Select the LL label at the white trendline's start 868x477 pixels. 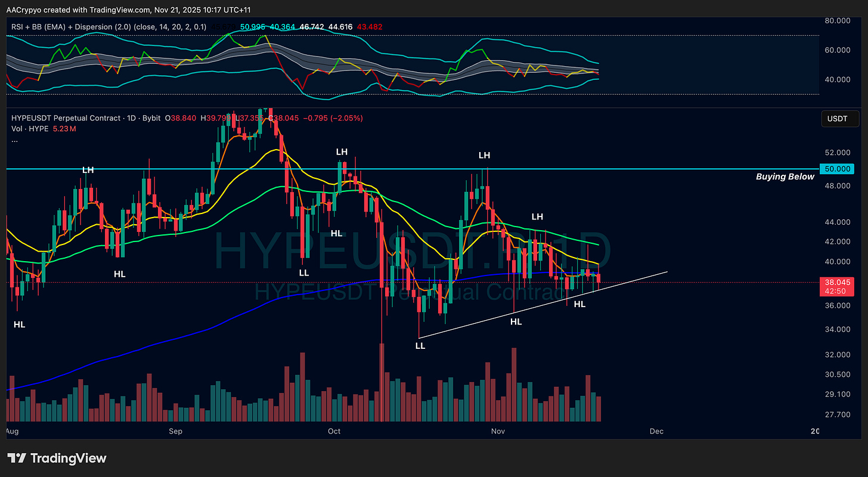pyautogui.click(x=420, y=345)
